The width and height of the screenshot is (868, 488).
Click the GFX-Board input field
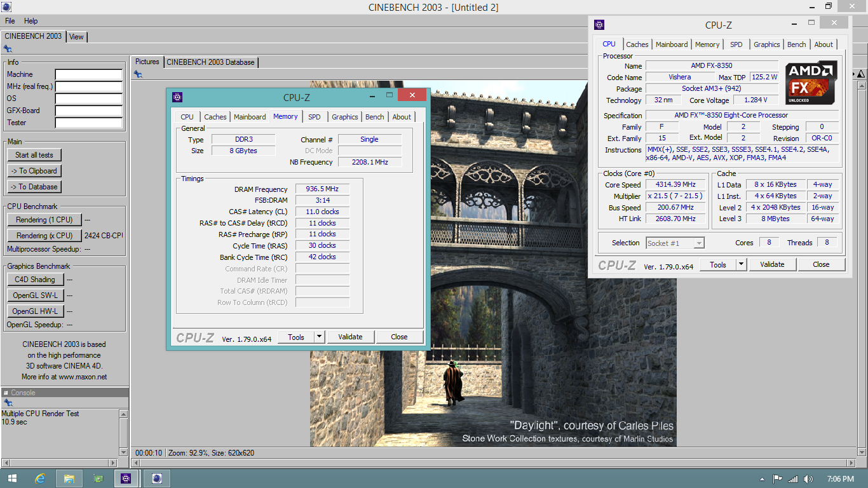[x=88, y=111]
